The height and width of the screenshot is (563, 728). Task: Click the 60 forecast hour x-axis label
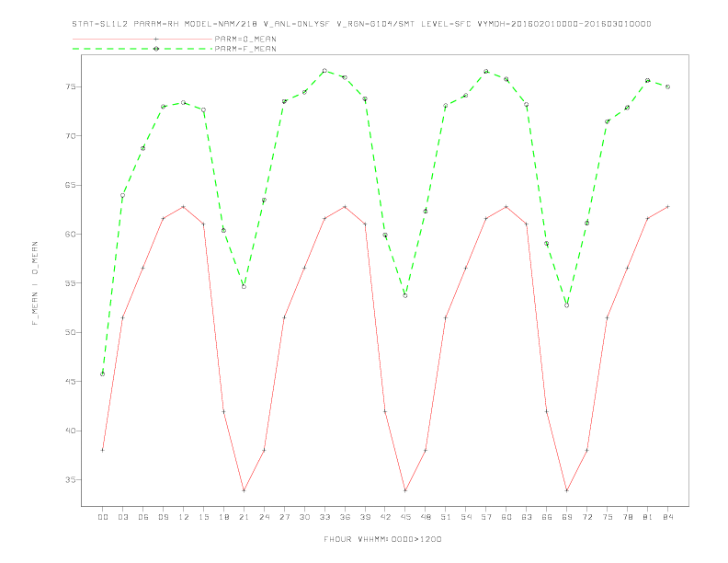(506, 517)
